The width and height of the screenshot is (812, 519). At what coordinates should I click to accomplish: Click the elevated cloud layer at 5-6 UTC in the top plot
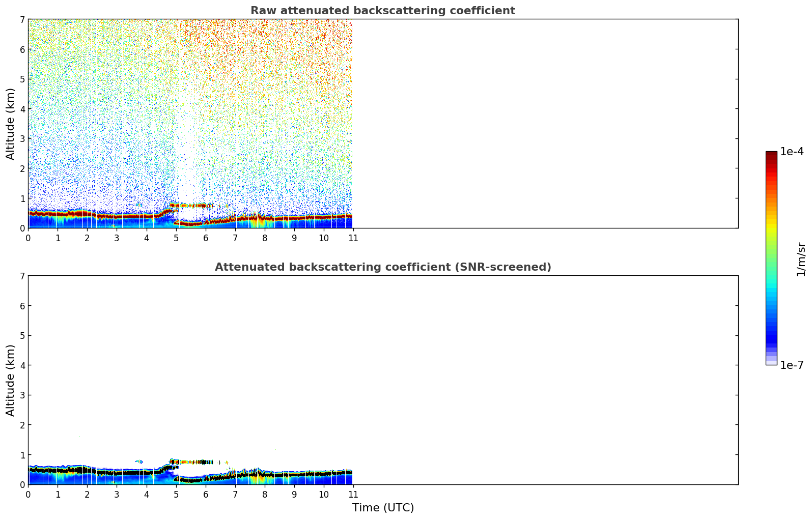(191, 206)
